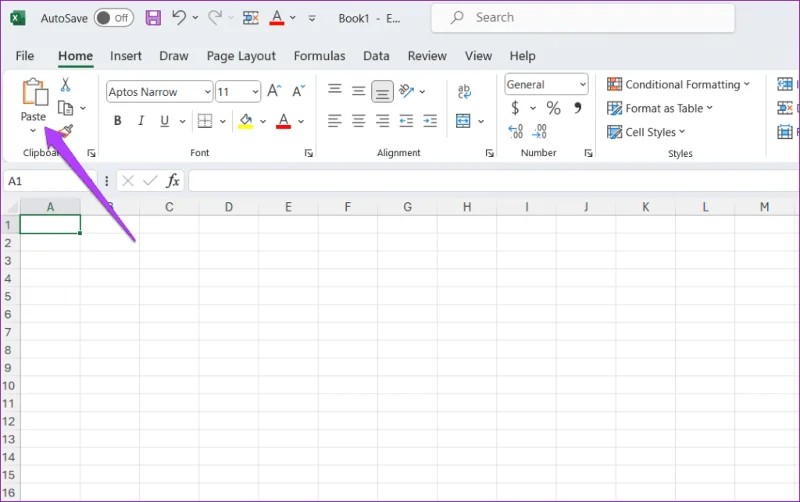Expand Paste options arrow below Paste
This screenshot has width=800, height=502.
[33, 131]
